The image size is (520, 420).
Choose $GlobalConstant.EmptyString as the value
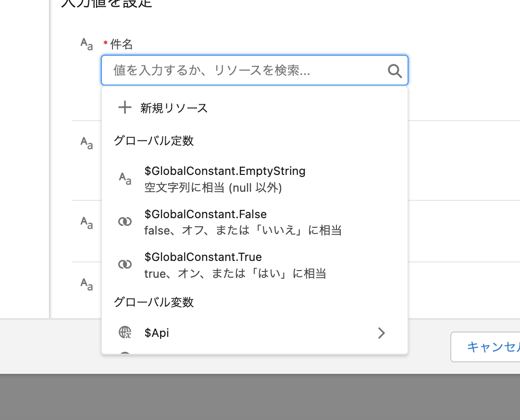(224, 171)
